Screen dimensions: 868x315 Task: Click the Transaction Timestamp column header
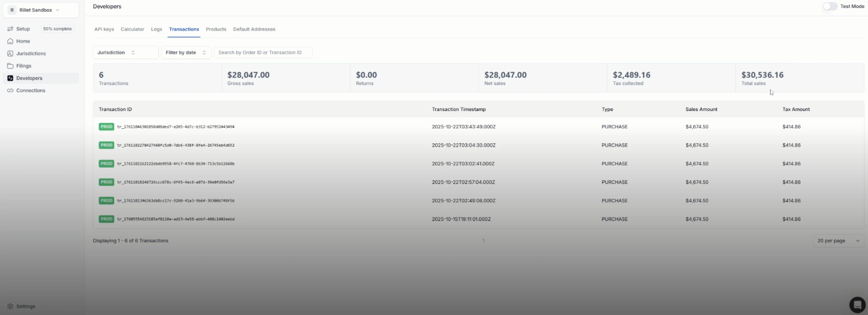(x=459, y=109)
